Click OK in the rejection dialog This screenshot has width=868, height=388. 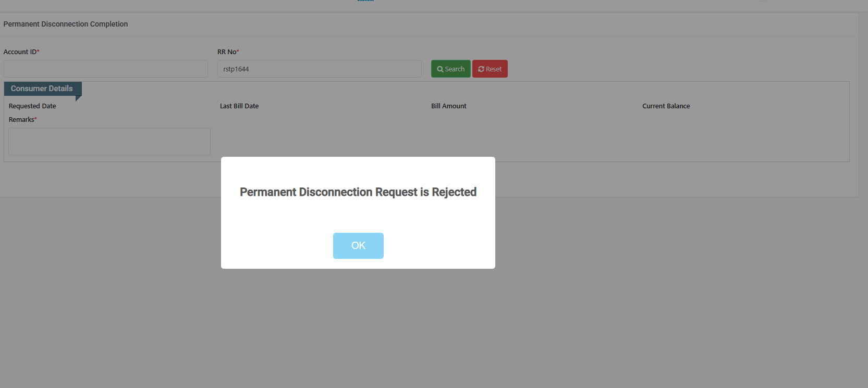(x=358, y=246)
